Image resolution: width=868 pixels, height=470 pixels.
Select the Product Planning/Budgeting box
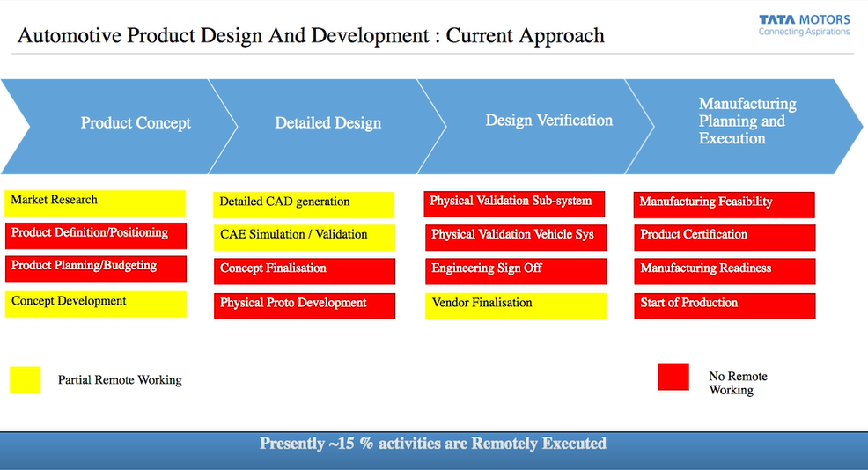point(95,268)
